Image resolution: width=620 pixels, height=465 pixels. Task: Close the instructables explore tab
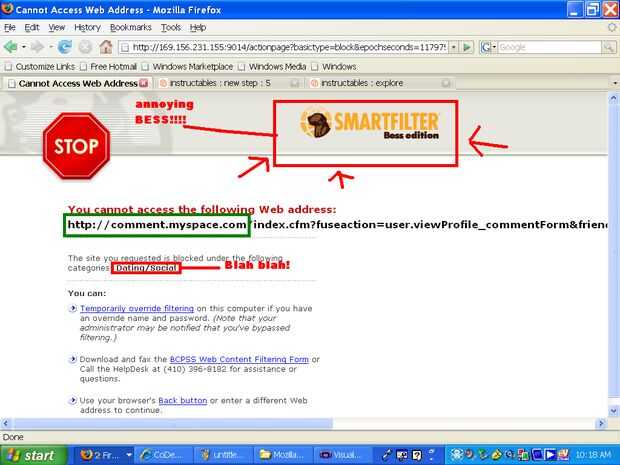(446, 83)
